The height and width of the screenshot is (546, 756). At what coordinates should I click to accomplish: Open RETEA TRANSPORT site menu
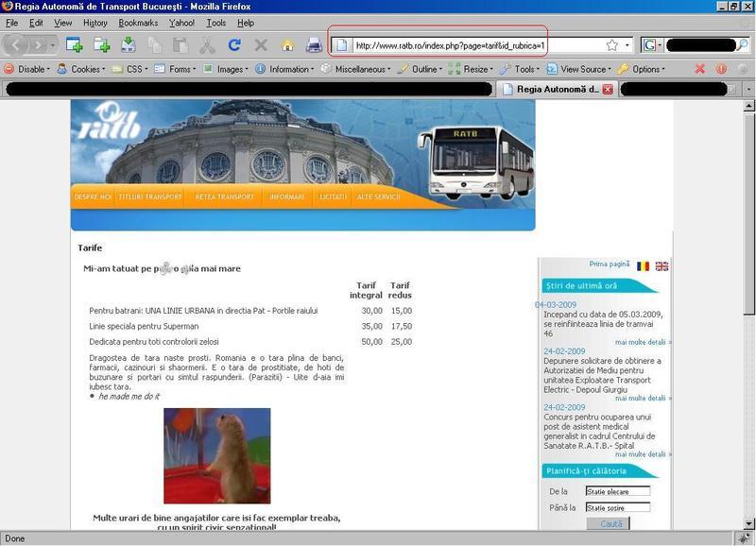click(x=224, y=196)
